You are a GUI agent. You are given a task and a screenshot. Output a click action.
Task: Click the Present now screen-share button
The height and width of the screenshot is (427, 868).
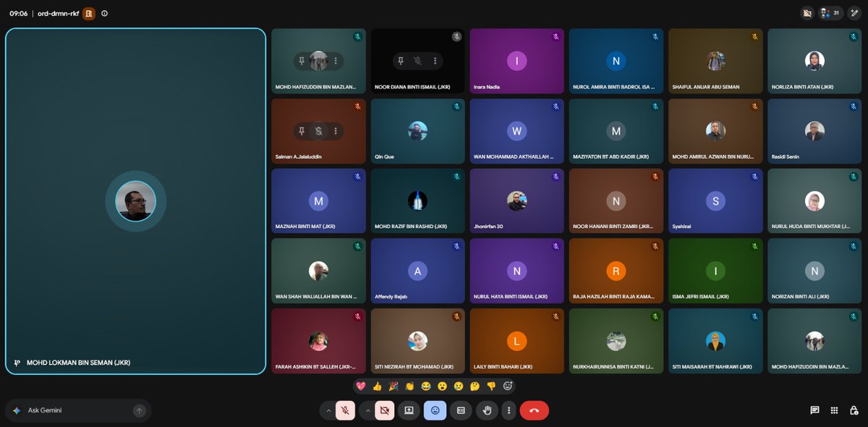[x=409, y=410]
